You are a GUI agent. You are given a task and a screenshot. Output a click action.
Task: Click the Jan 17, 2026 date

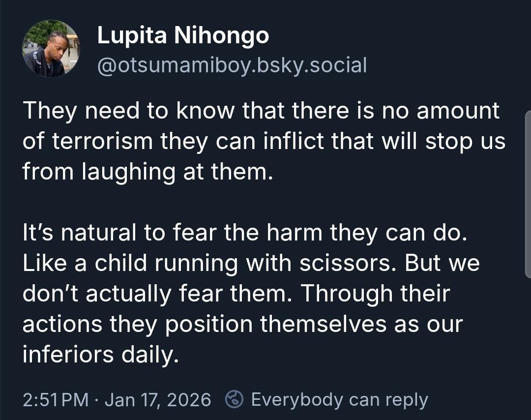(x=158, y=399)
